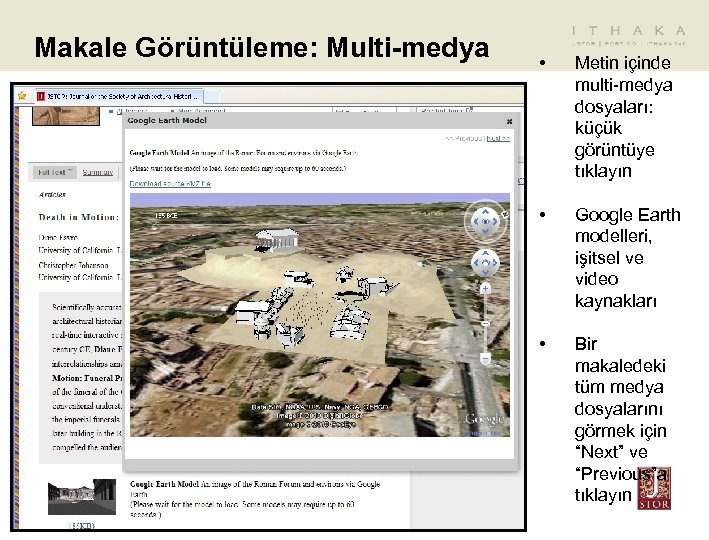Screen dimensions: 709x540
Task: Open the Next media file link
Action: pyautogui.click(x=498, y=138)
